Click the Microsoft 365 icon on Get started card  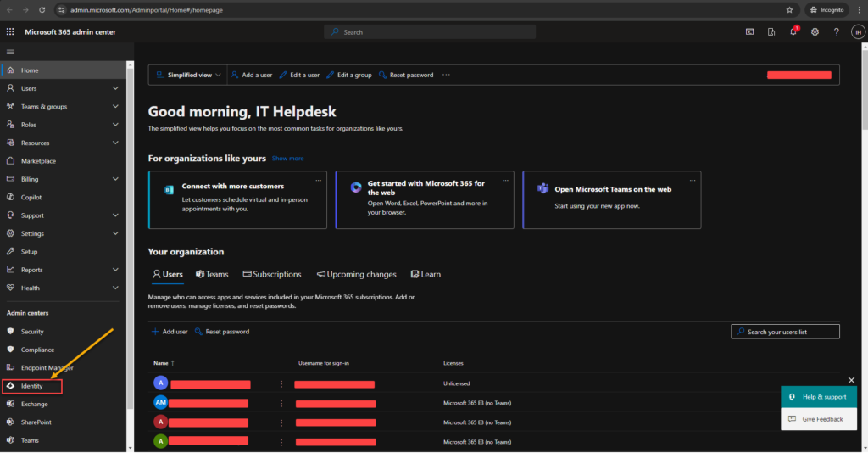356,187
